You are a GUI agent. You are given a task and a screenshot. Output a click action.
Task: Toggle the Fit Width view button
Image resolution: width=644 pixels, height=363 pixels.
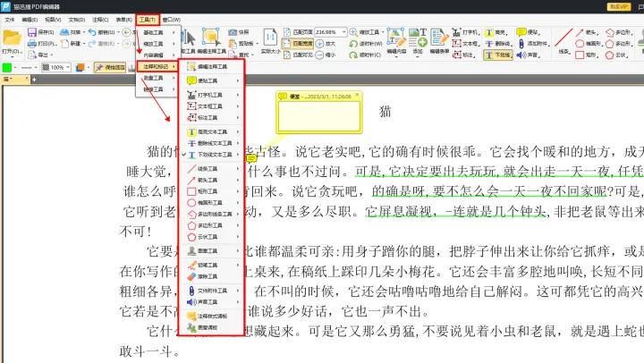pos(298,43)
